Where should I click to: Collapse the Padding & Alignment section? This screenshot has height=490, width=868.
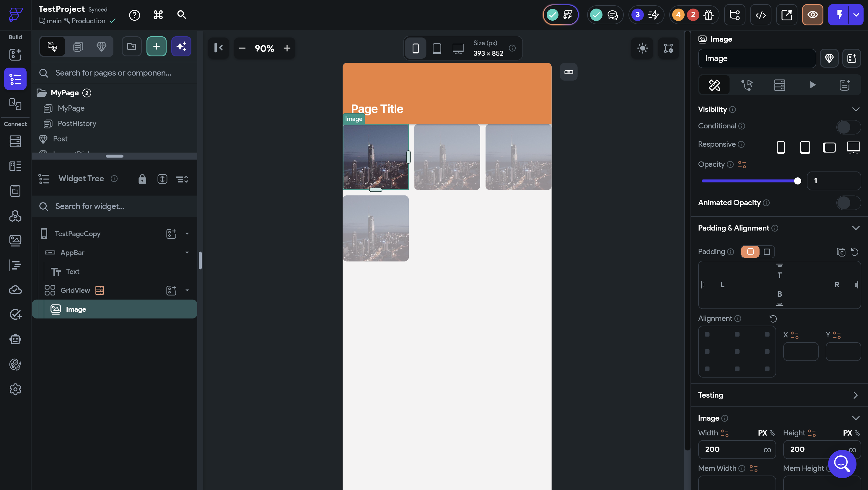(x=856, y=228)
